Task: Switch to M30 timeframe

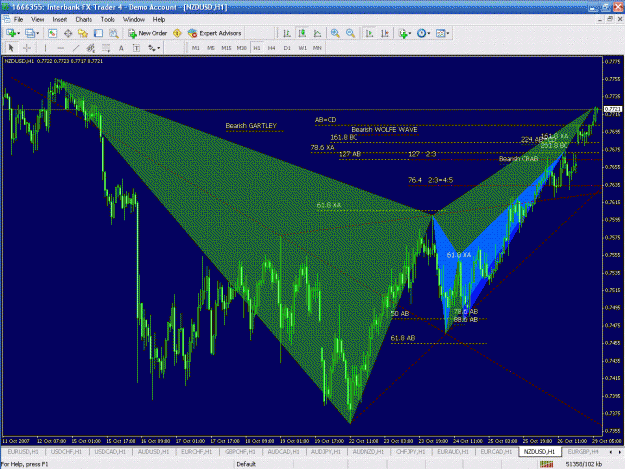Action: click(242, 48)
